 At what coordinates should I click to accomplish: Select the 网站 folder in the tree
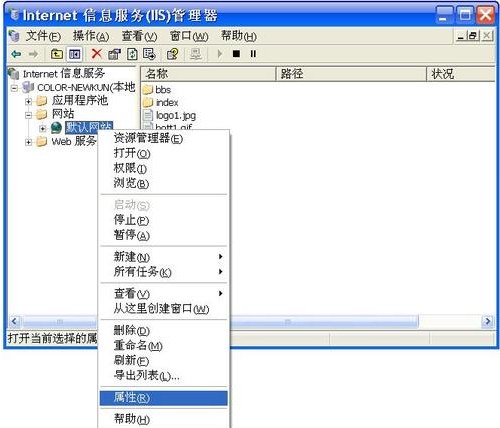pyautogui.click(x=63, y=114)
